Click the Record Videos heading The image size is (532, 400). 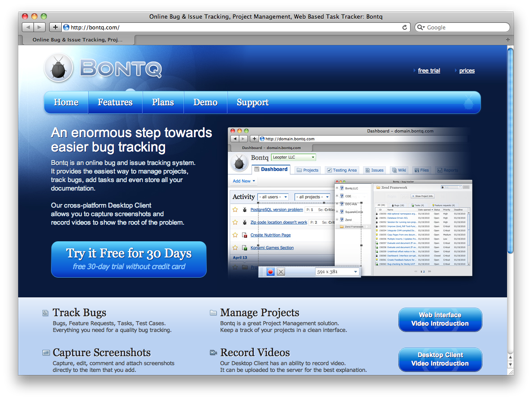pyautogui.click(x=255, y=352)
